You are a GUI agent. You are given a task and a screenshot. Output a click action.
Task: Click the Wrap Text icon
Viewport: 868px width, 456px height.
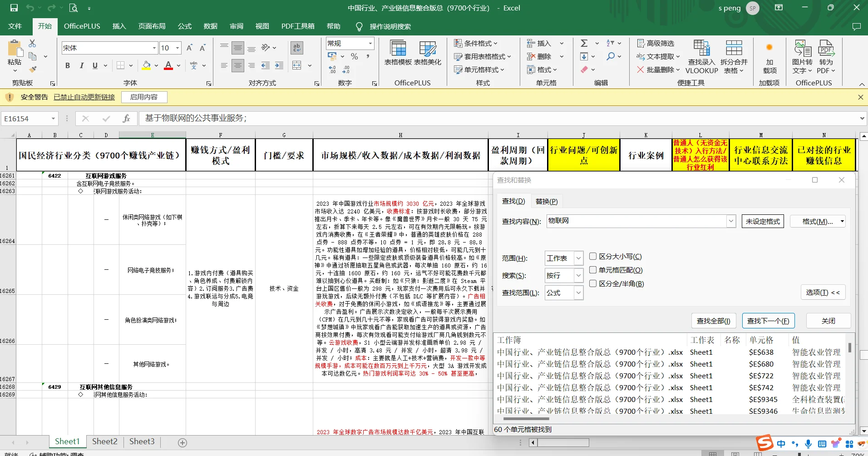pos(297,48)
